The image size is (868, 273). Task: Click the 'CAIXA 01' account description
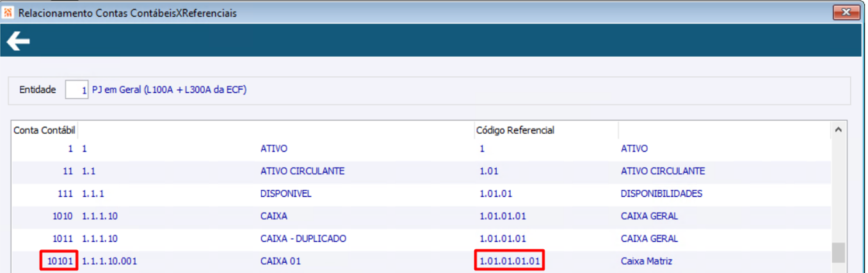[x=280, y=261]
